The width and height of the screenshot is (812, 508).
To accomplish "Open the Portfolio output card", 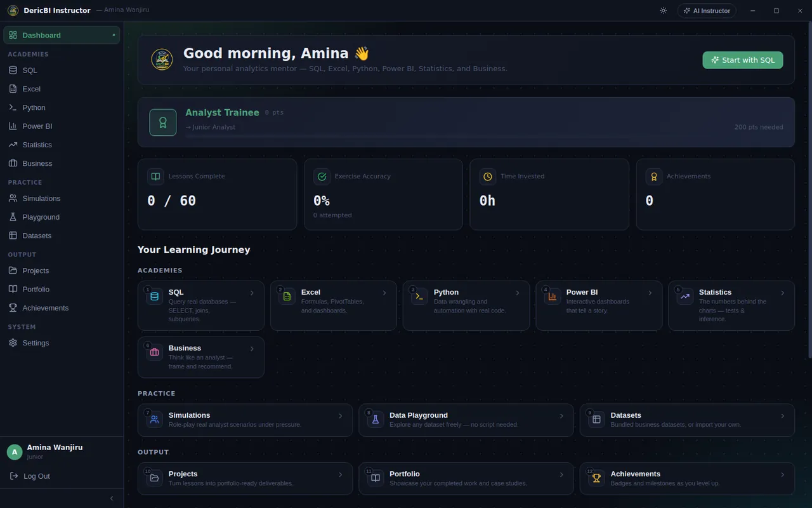I will pyautogui.click(x=466, y=478).
